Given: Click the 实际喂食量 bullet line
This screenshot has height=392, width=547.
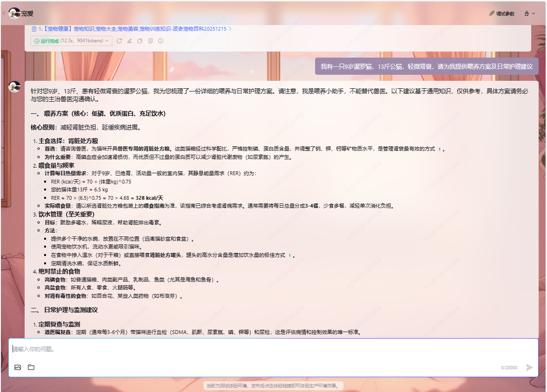Looking at the screenshot, I should (x=220, y=206).
